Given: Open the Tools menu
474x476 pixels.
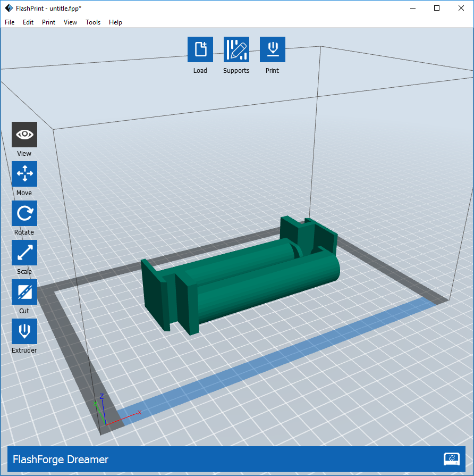Looking at the screenshot, I should click(x=93, y=22).
